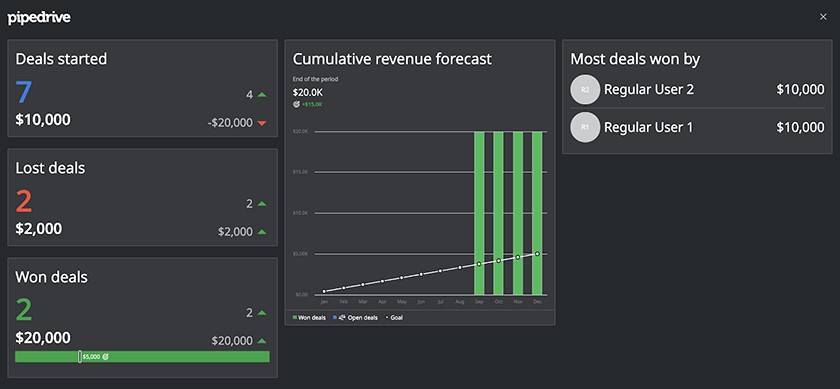Select the September bar in the chart

(479, 213)
